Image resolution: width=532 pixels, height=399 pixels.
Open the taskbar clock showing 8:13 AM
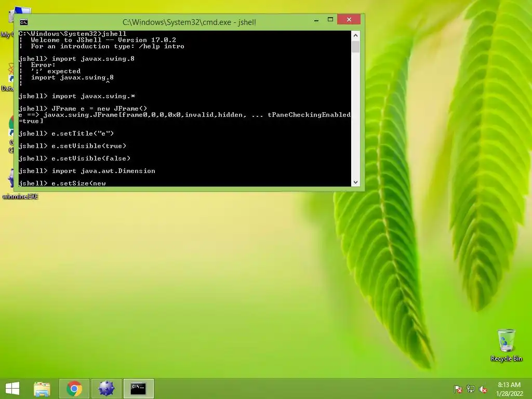[509, 389]
